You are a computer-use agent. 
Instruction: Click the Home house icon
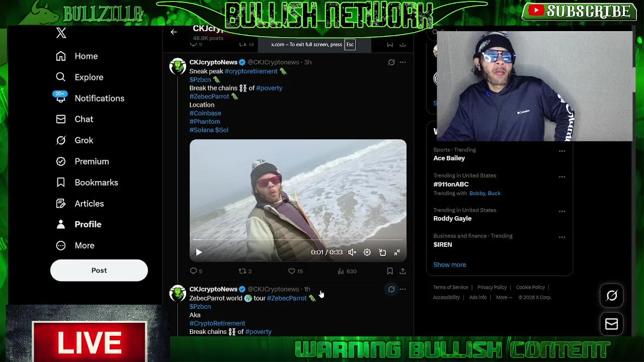tap(61, 56)
